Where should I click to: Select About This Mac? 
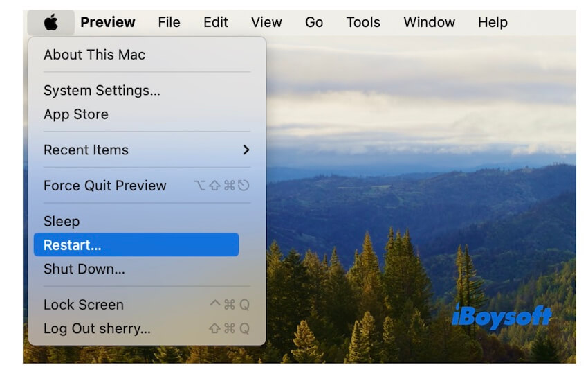(x=94, y=55)
